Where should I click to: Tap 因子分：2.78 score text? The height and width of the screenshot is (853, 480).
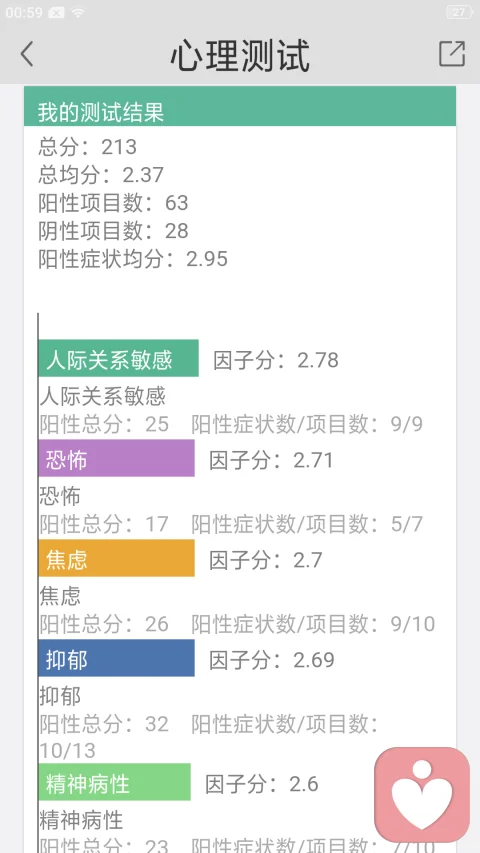(x=276, y=360)
